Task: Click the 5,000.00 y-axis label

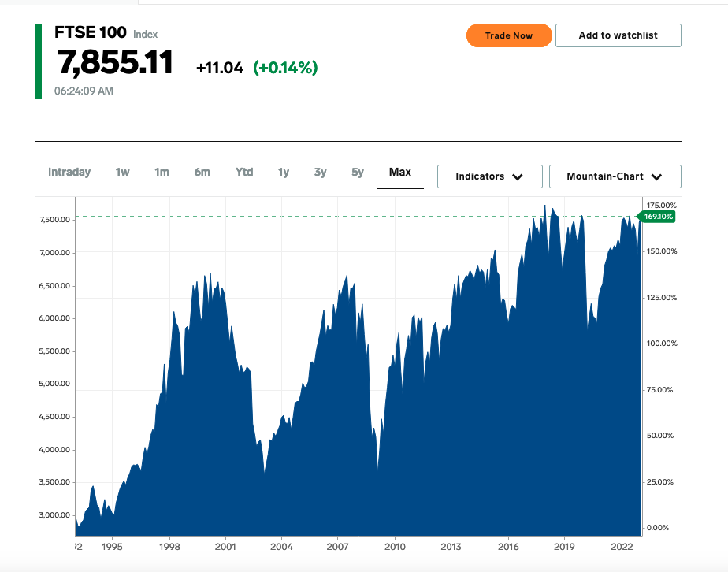Action: (54, 384)
